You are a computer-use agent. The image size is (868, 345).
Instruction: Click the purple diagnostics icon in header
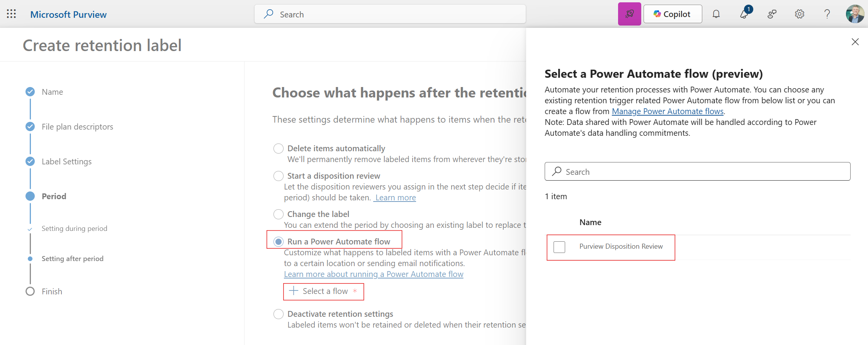click(x=629, y=14)
